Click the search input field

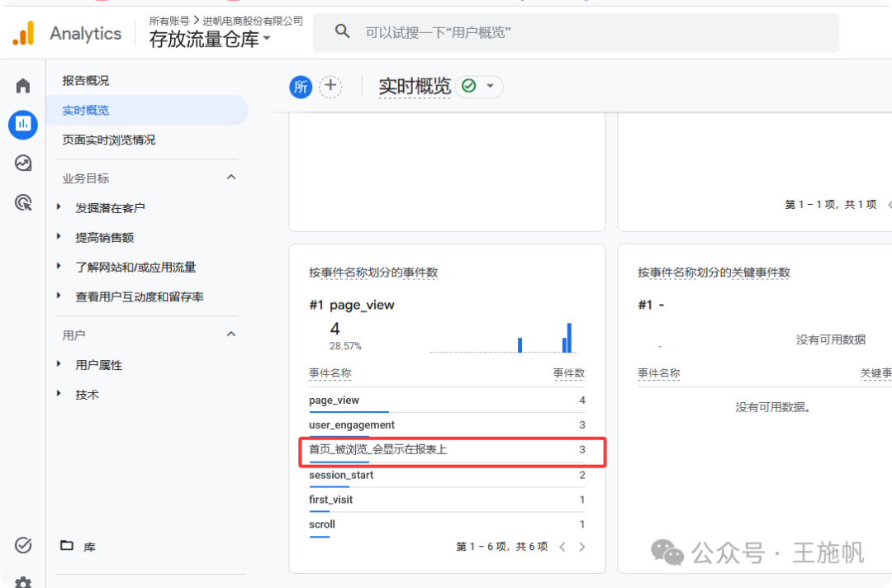pos(576,32)
